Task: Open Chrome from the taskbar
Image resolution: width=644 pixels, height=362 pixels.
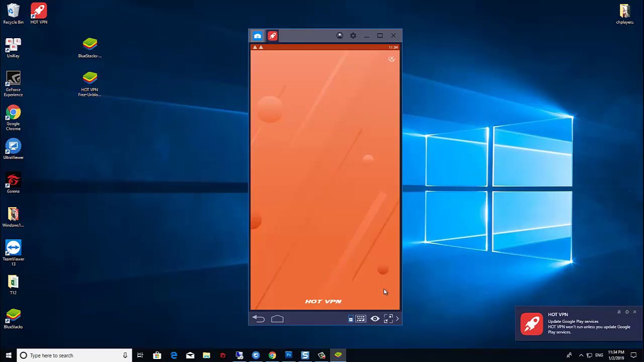Action: (x=272, y=355)
